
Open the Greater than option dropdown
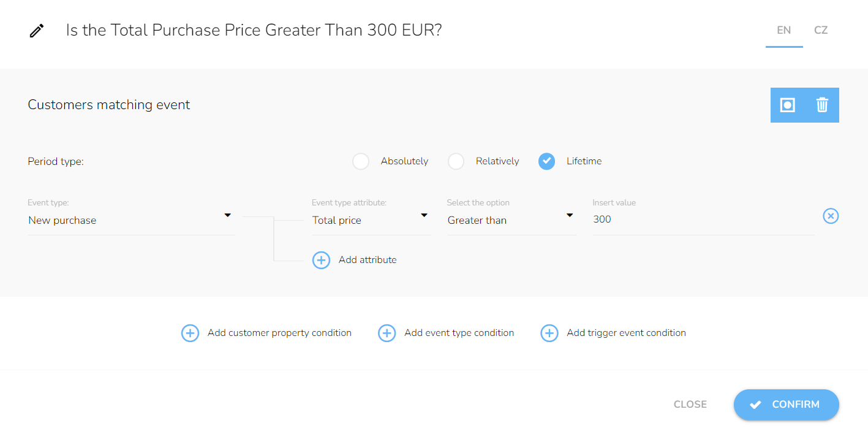coord(511,220)
